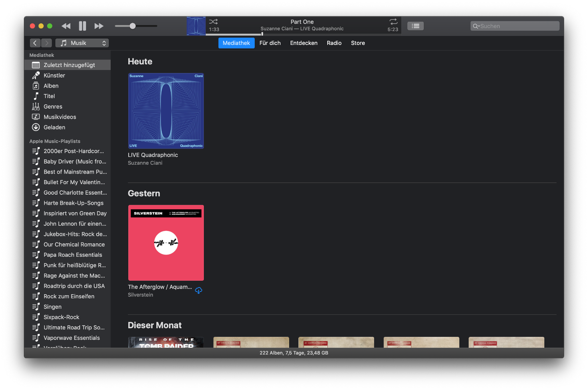The image size is (588, 390).
Task: Pause the currently playing track
Action: pyautogui.click(x=82, y=26)
